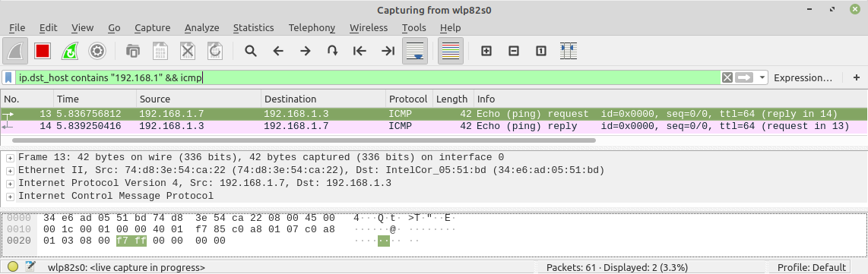Open the Analyze menu

pos(201,27)
